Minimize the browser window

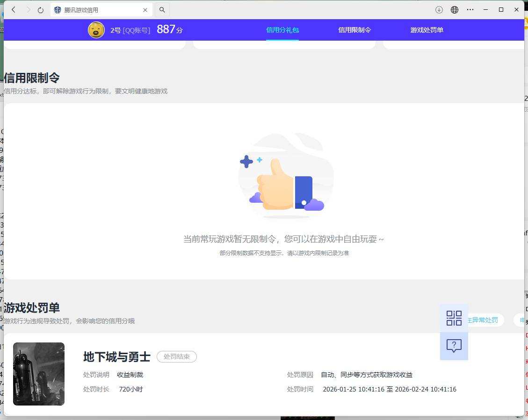click(485, 10)
